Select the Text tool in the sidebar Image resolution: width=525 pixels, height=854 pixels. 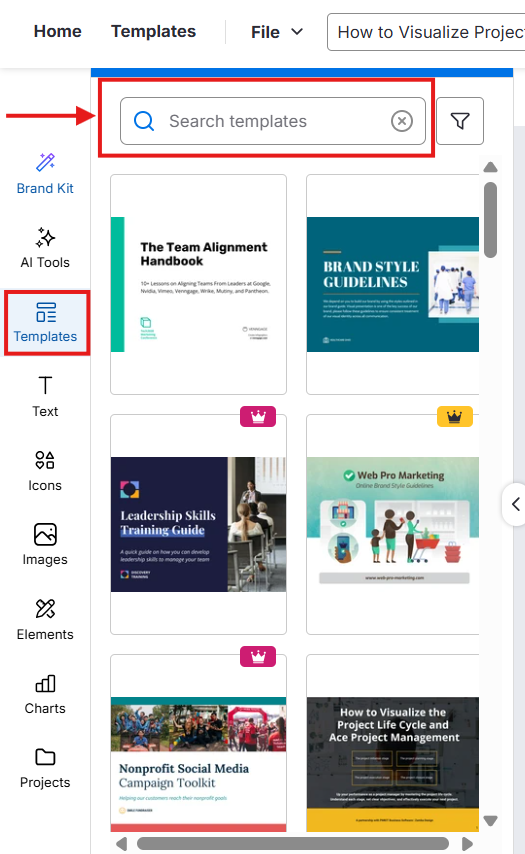(x=45, y=397)
